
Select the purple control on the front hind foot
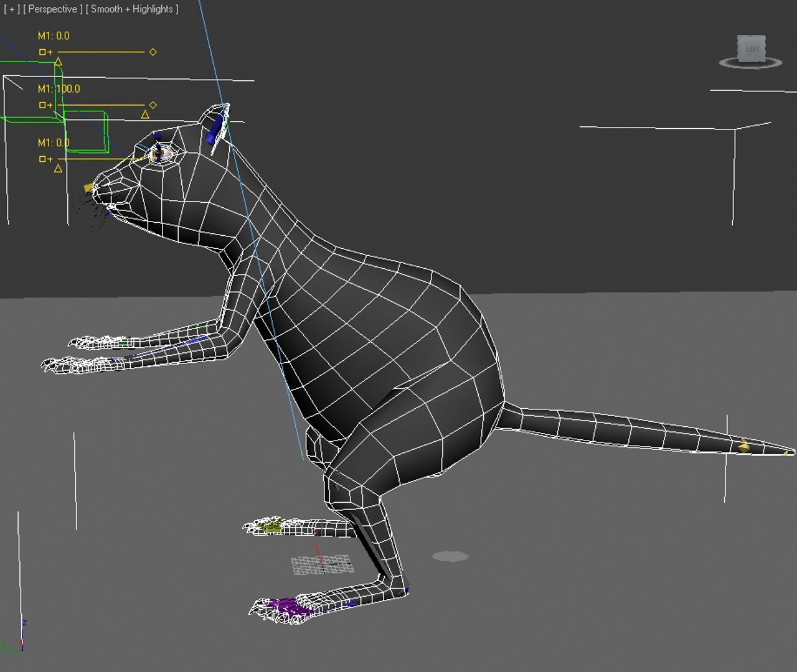(x=289, y=607)
